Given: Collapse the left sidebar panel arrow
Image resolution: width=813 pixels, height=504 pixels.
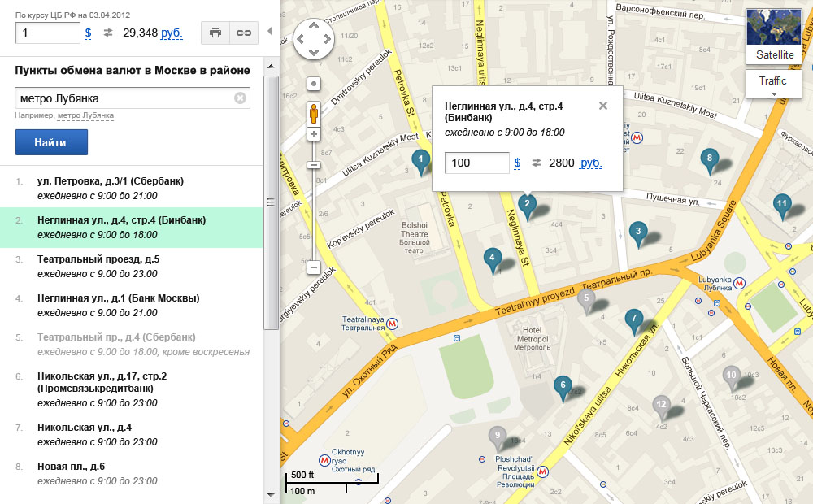Looking at the screenshot, I should [270, 33].
